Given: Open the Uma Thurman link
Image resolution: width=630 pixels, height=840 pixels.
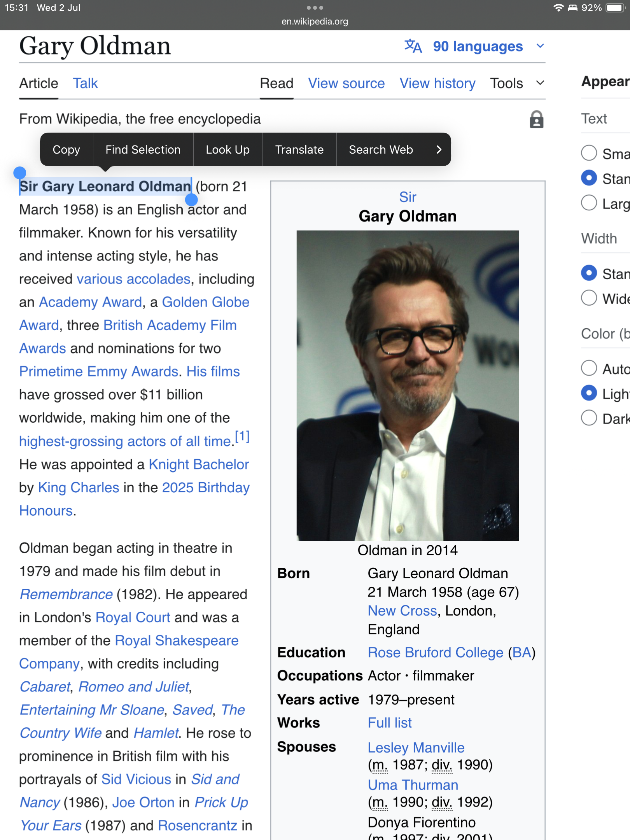Looking at the screenshot, I should point(413,785).
